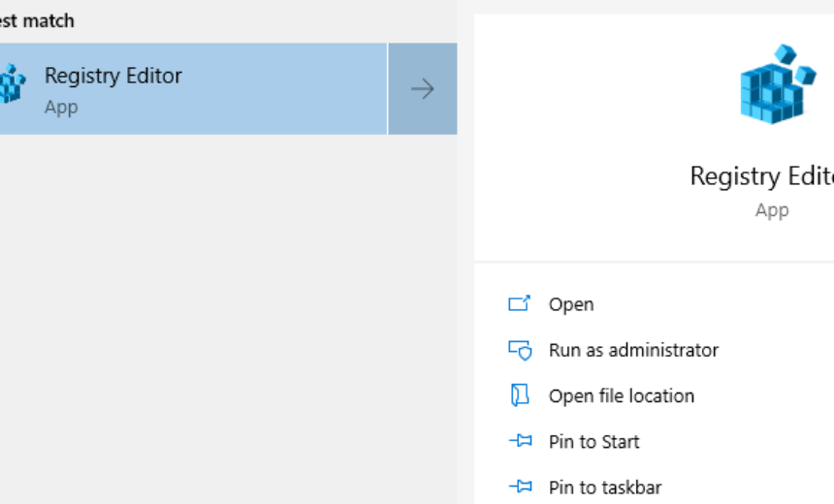Click the pin icon beside Pin to taskbar
Viewport: 834px width, 504px height.
pyautogui.click(x=520, y=486)
